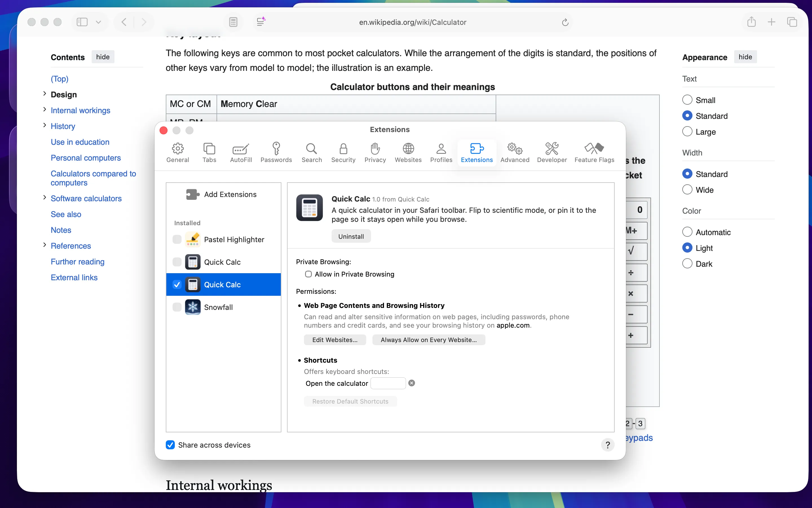Open the sidebar dropdown chevron in toolbar

coord(98,22)
